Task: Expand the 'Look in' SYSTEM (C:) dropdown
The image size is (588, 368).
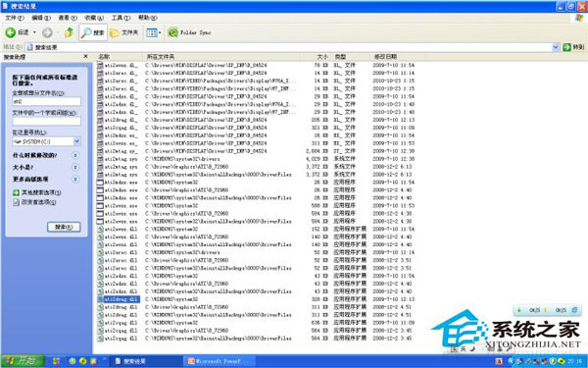Action: point(76,141)
